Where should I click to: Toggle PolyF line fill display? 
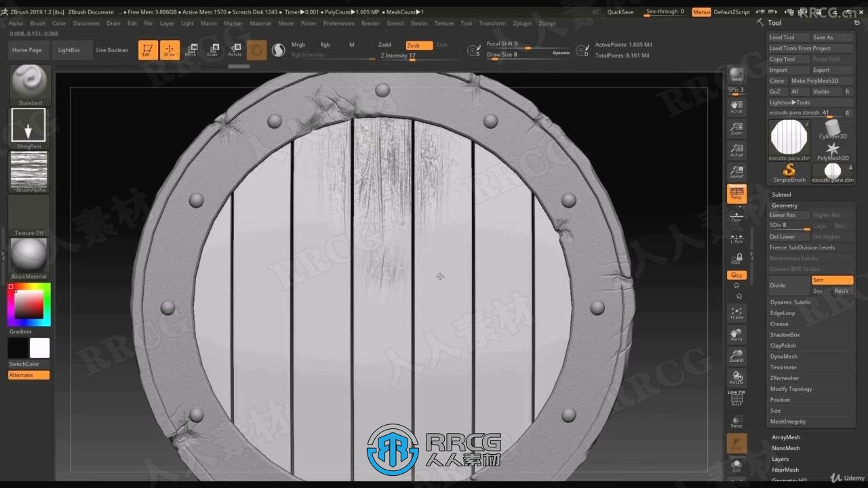(x=736, y=399)
